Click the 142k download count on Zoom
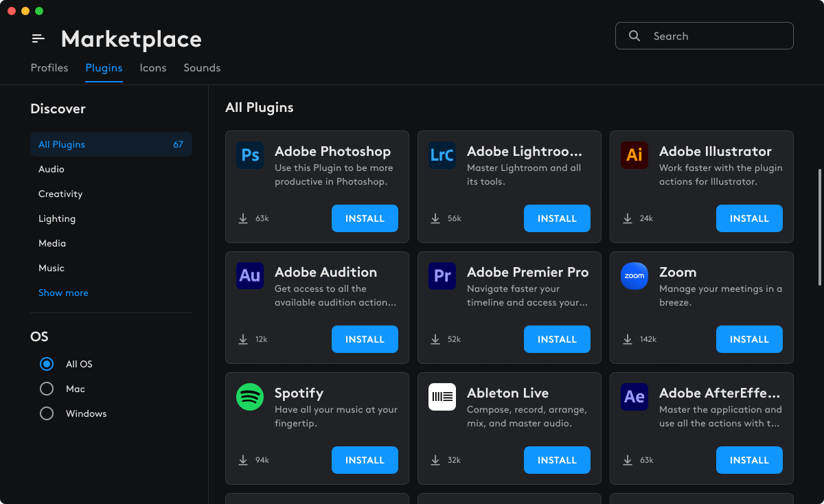 click(x=648, y=339)
